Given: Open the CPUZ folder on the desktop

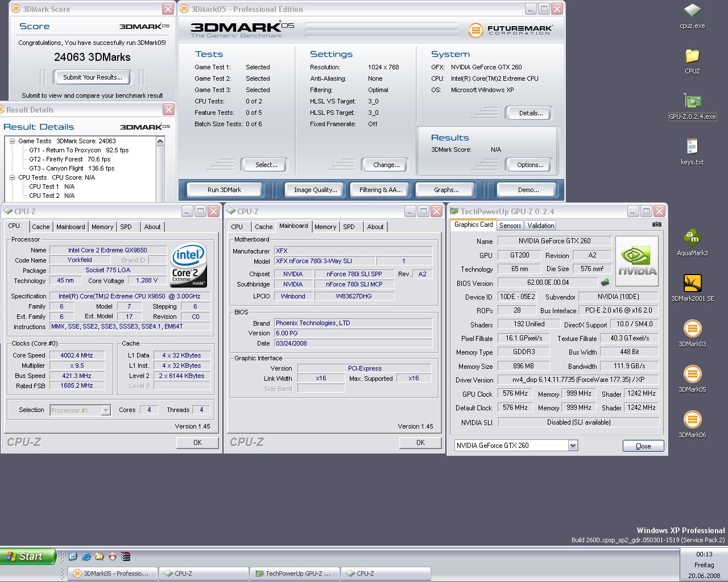Looking at the screenshot, I should click(x=692, y=56).
